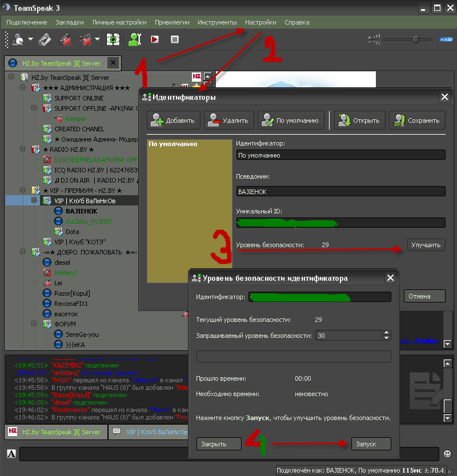The height and width of the screenshot is (476, 457).
Task: Click the DJ ROKI channel icon
Action: pos(47,160)
